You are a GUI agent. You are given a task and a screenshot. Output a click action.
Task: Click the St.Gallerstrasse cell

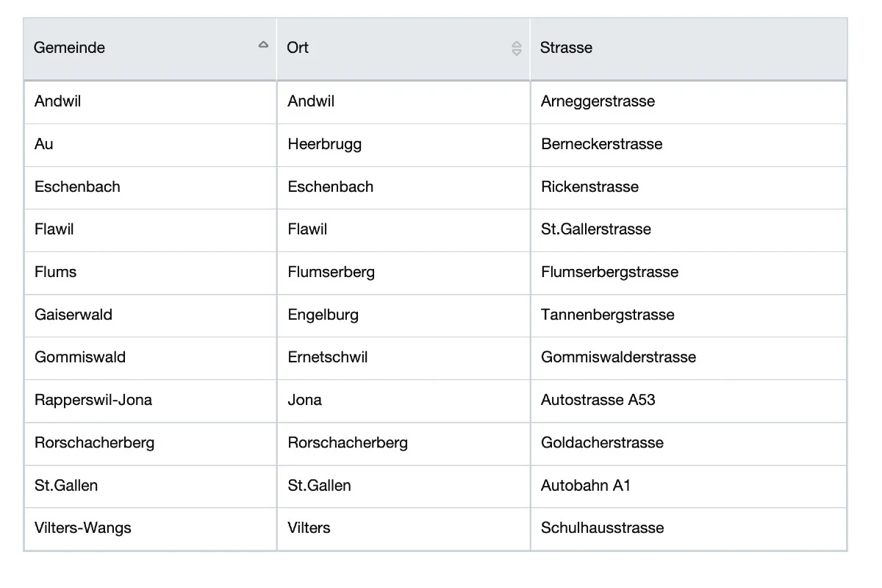click(689, 230)
